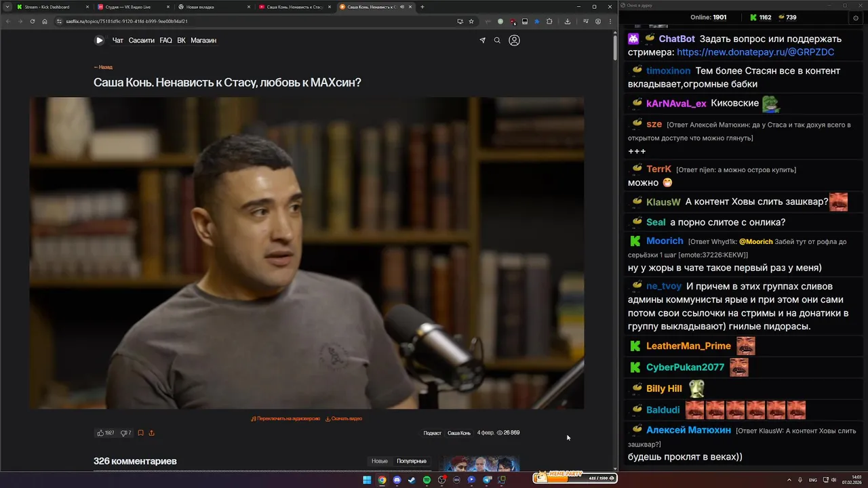The image size is (868, 488).
Task: Open the Магазин page
Action: pos(203,41)
